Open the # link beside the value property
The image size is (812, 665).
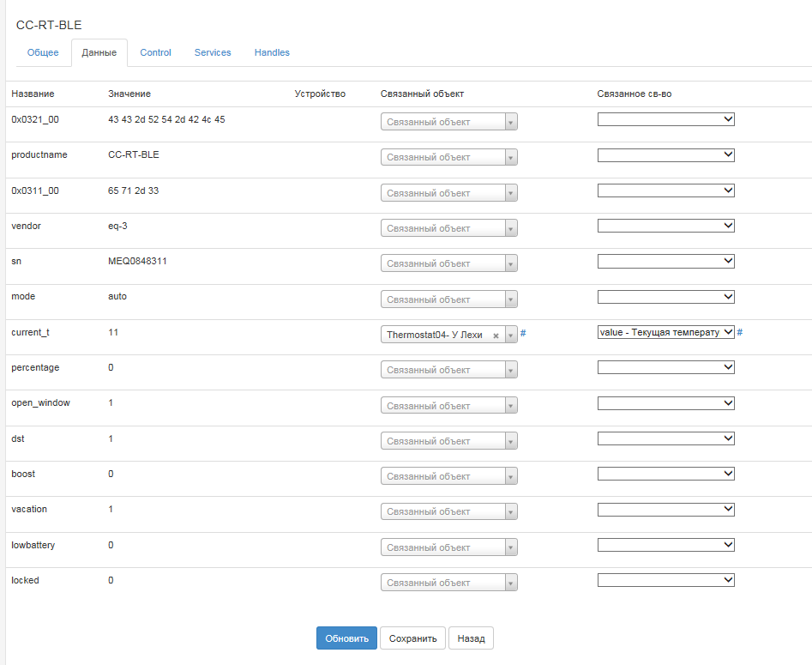pos(740,332)
